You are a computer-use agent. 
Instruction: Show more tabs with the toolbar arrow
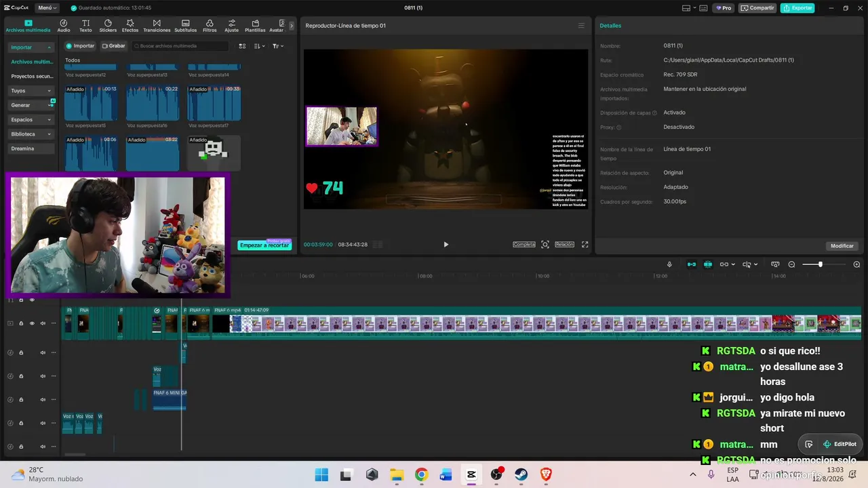292,26
